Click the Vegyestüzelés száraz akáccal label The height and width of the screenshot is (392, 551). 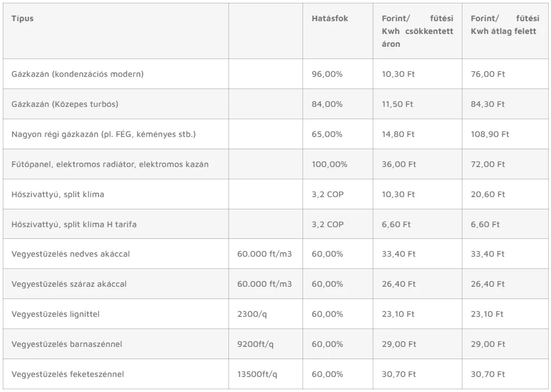[69, 284]
